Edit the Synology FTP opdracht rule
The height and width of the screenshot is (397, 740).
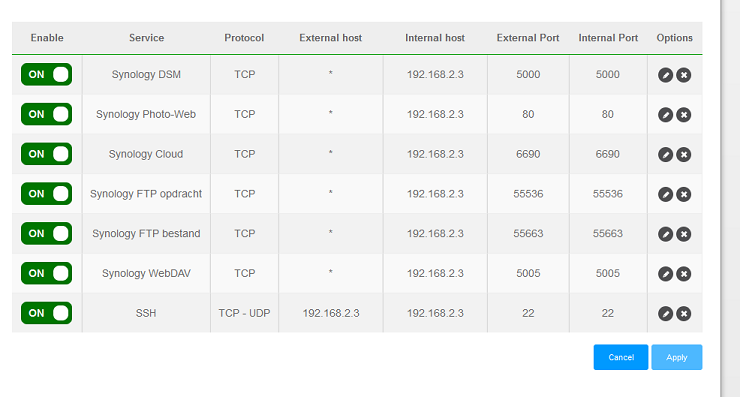point(665,194)
